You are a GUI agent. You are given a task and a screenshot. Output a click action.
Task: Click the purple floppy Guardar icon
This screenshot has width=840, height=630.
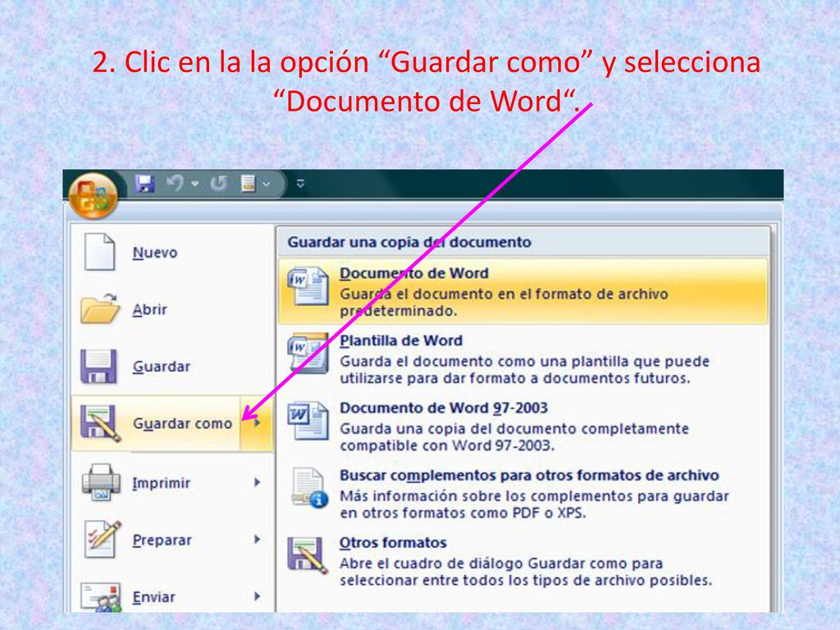98,367
